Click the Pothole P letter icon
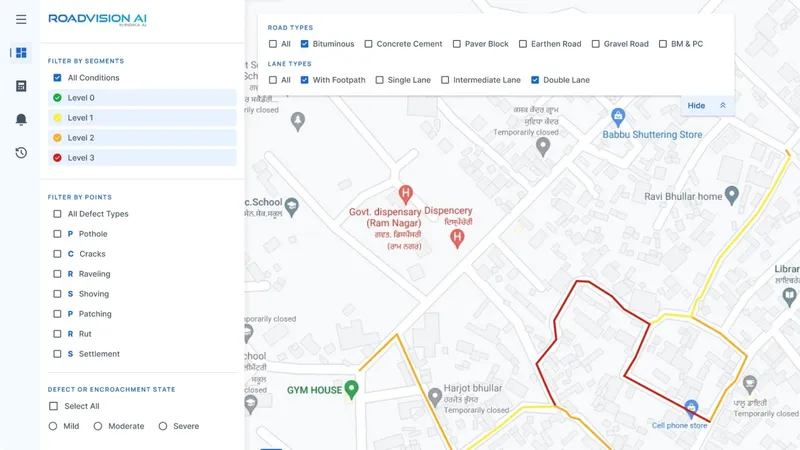800x450 pixels. point(70,234)
